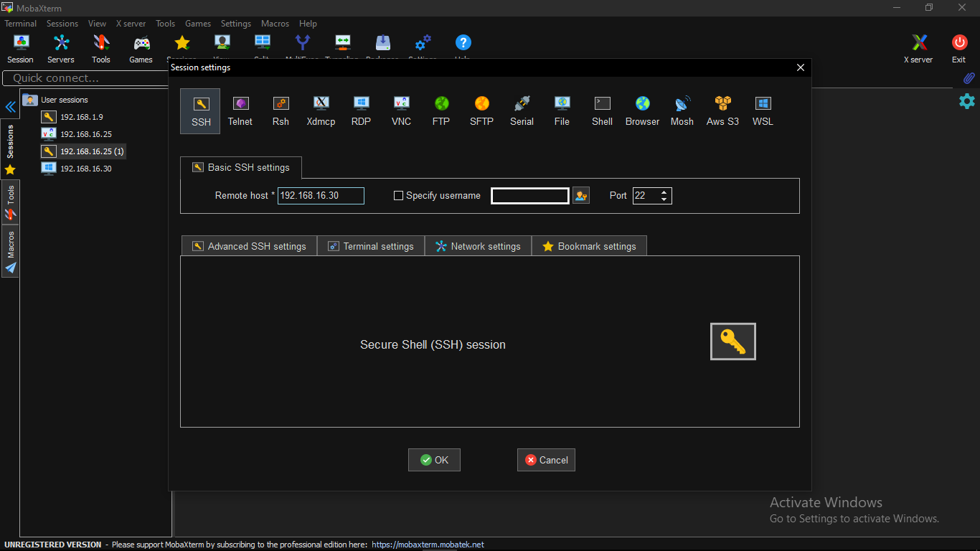Click the paperclip attachment icon

[968, 78]
